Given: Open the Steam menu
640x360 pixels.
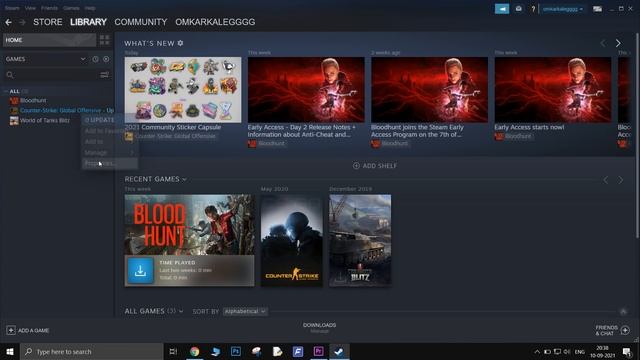Looking at the screenshot, I should [12, 8].
